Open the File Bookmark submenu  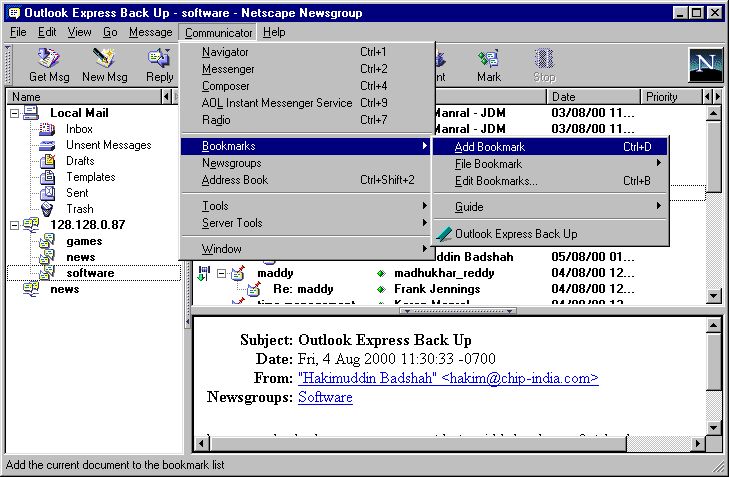click(x=551, y=164)
